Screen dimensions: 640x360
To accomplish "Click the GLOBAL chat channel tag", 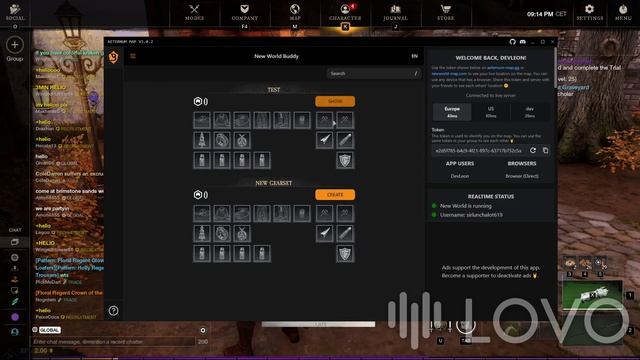I will pos(50,330).
